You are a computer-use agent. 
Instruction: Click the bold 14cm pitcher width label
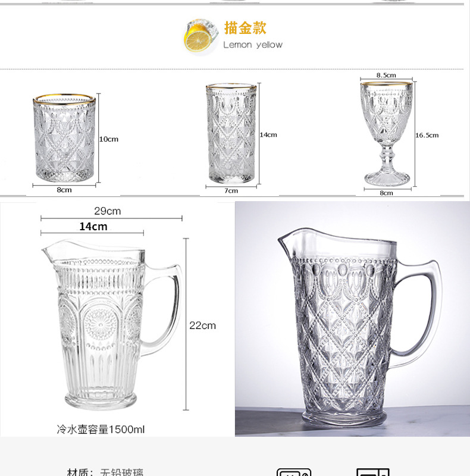93,227
